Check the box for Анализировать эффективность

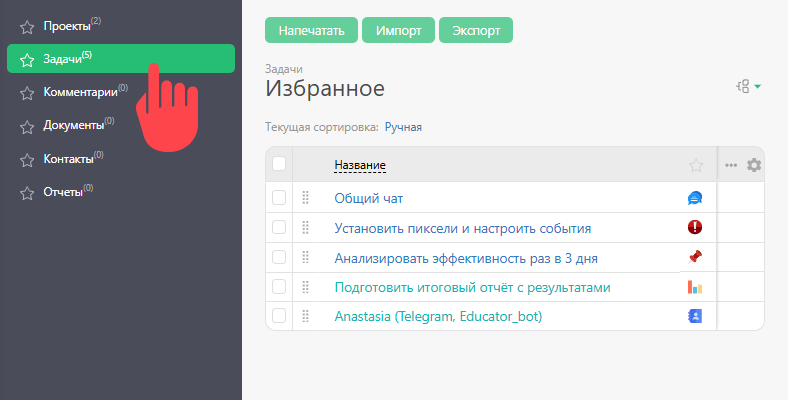pyautogui.click(x=279, y=257)
